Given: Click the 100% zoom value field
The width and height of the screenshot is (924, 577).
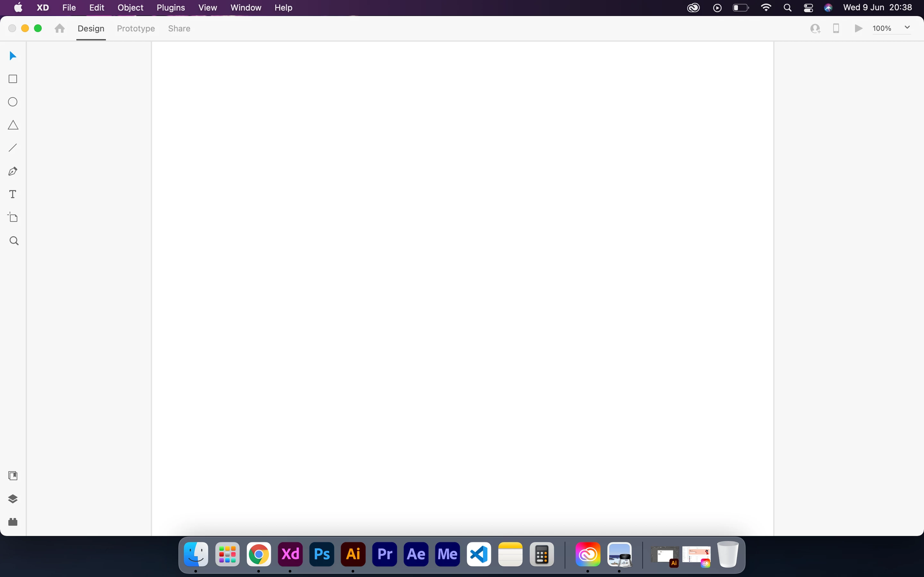Looking at the screenshot, I should [x=882, y=29].
